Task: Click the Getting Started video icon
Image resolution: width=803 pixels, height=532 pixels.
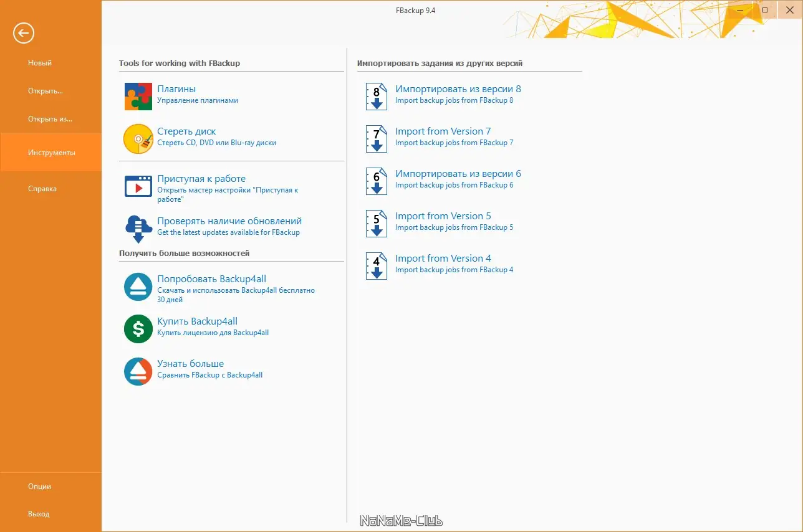Action: click(138, 186)
